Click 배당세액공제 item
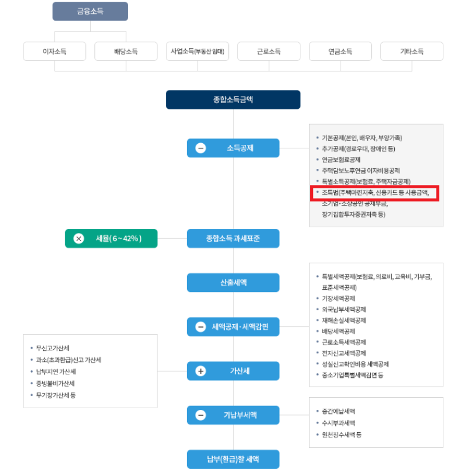This screenshot has height=470, width=476. pyautogui.click(x=338, y=331)
